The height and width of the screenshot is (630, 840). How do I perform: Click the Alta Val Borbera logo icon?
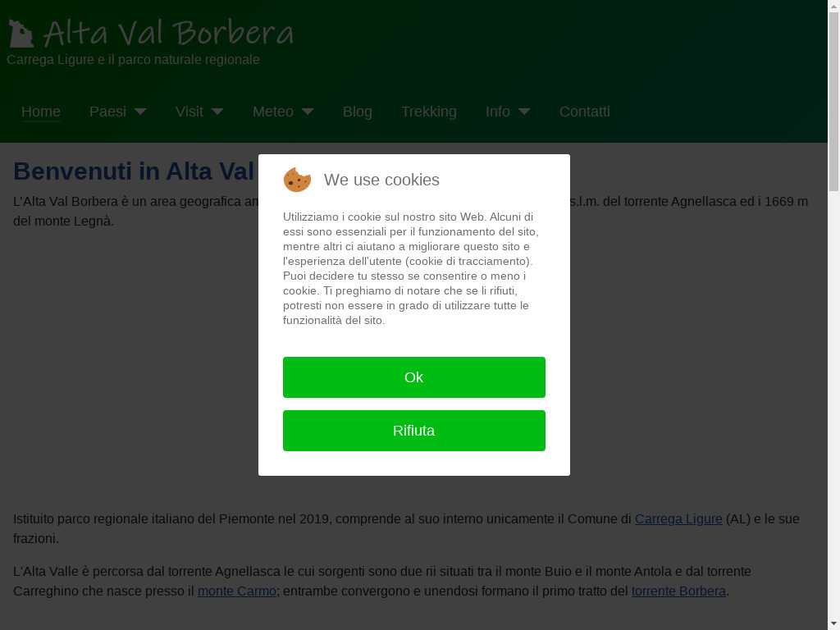[21, 34]
